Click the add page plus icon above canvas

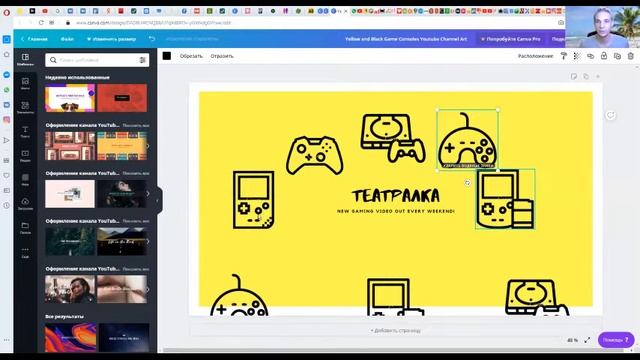(x=598, y=76)
